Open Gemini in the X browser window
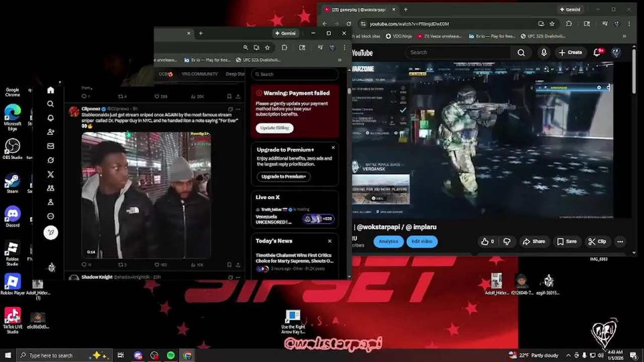This screenshot has height=362, width=644. click(285, 33)
